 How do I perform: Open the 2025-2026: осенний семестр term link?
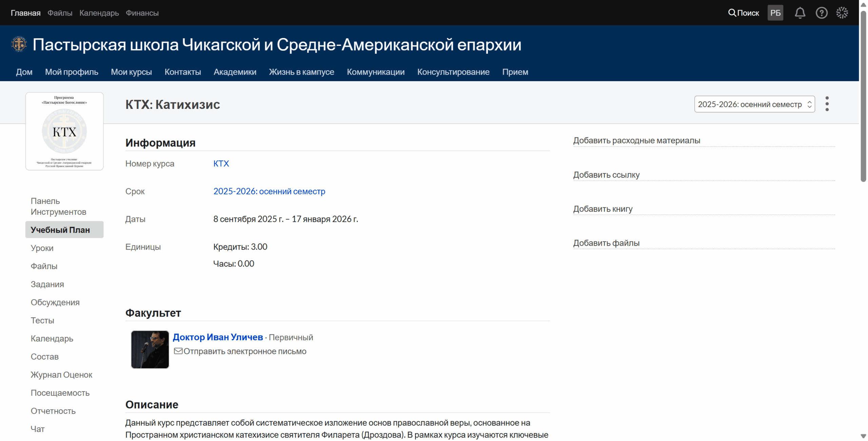click(269, 191)
